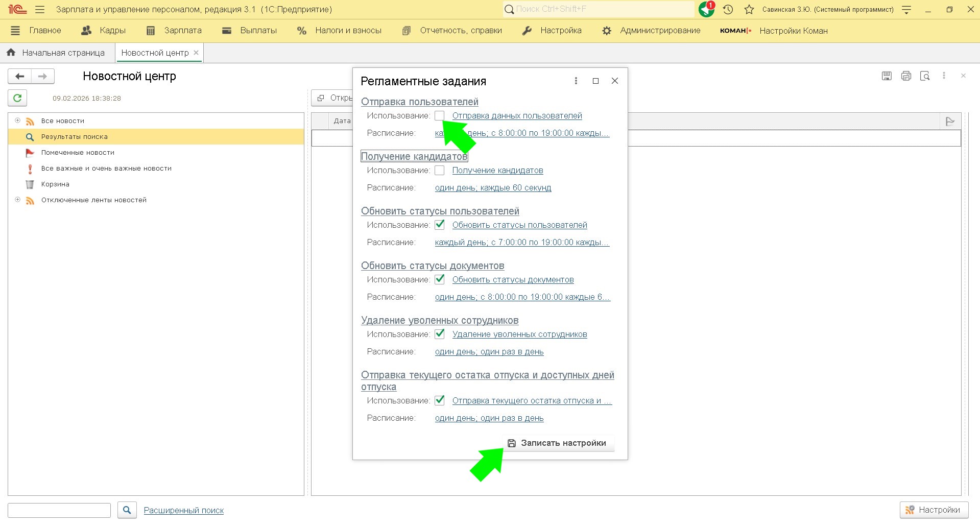Screen dimensions: 980x527
Task: Uncheck the Удаление уволенных сотрудников checkbox
Action: pos(440,334)
